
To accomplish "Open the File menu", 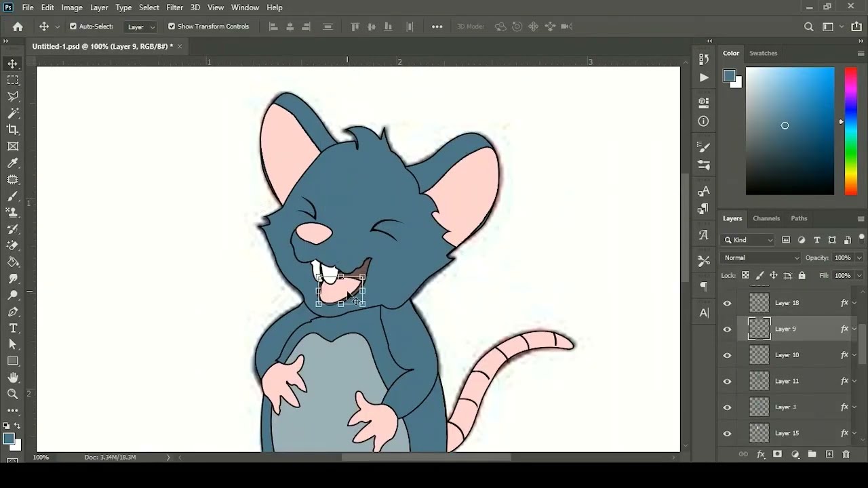I will 28,7.
